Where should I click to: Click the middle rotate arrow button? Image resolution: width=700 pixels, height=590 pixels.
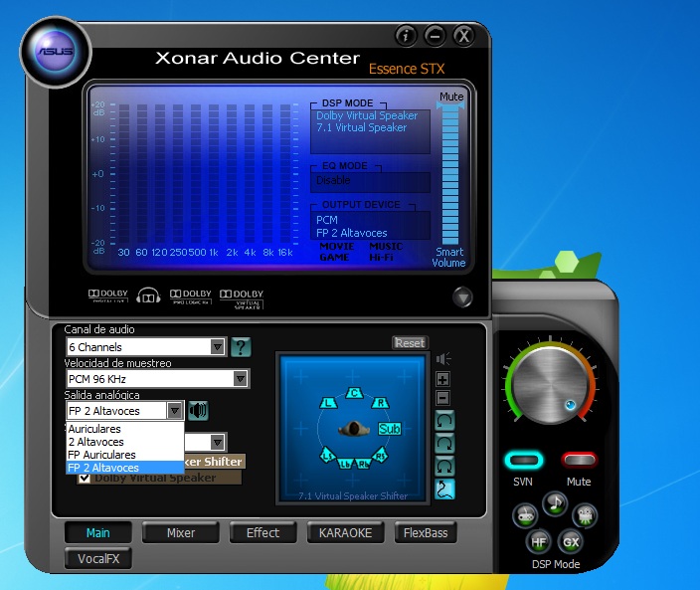pyautogui.click(x=444, y=444)
